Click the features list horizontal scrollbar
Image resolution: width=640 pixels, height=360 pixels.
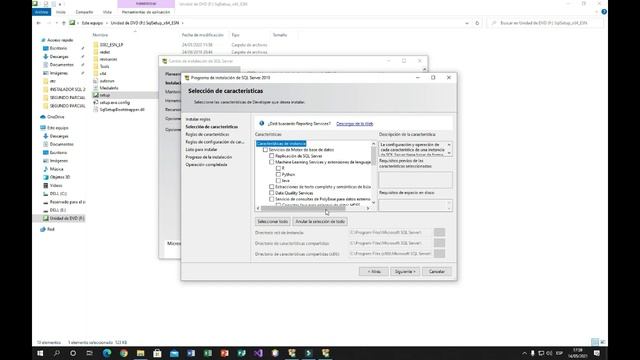point(303,208)
